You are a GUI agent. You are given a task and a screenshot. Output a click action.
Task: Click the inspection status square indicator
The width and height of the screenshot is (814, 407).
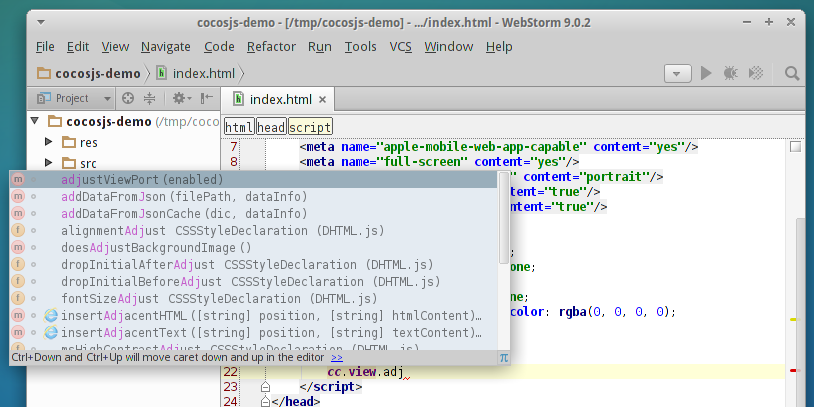click(795, 147)
